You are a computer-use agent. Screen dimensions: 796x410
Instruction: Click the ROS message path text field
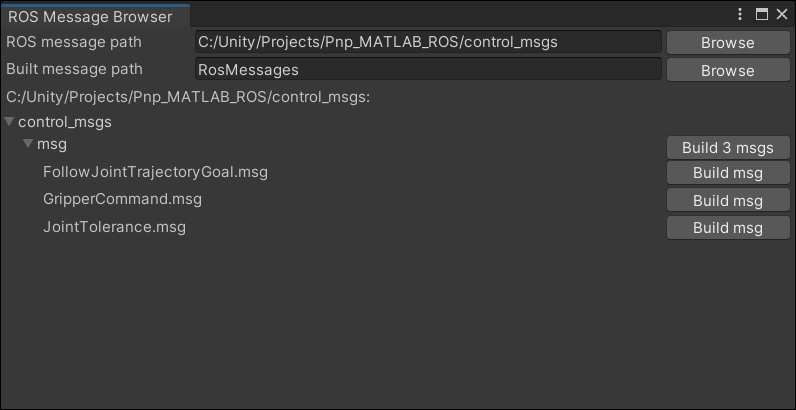pos(428,42)
